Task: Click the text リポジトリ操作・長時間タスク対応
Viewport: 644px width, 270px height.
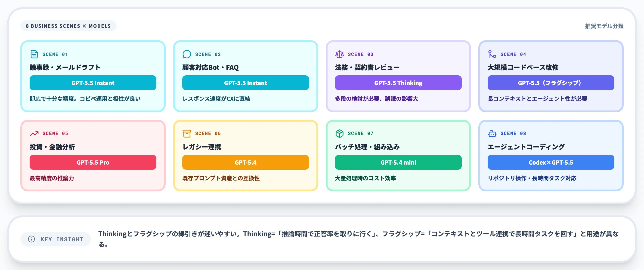Action: pos(532,178)
